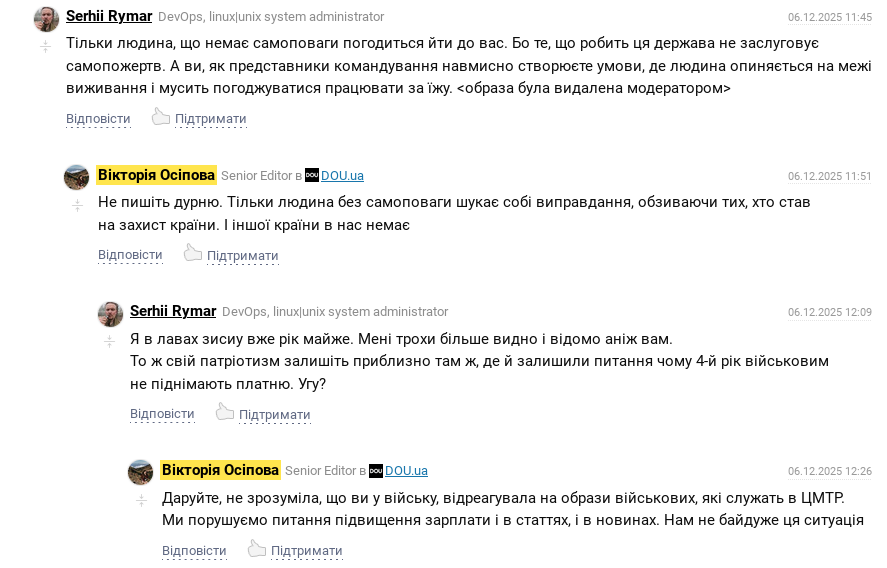Collapse thread at Serhii Rymar's 12:09 comment
Image resolution: width=887 pixels, height=568 pixels.
pyautogui.click(x=109, y=342)
